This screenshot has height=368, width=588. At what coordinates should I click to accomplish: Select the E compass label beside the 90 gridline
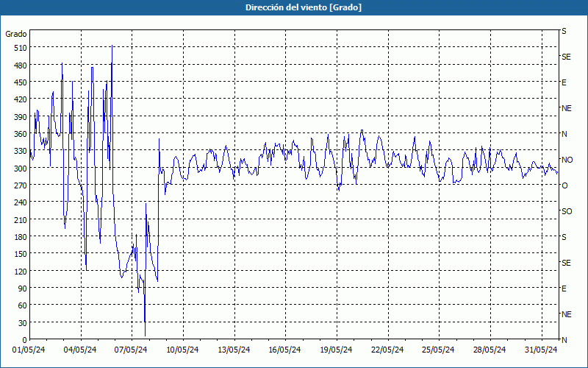tap(564, 289)
